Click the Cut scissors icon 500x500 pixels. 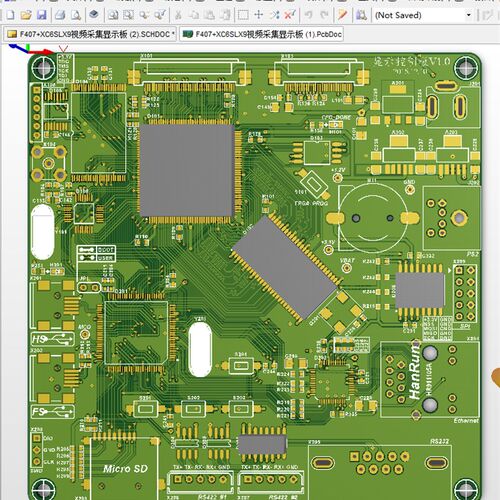(x=178, y=15)
